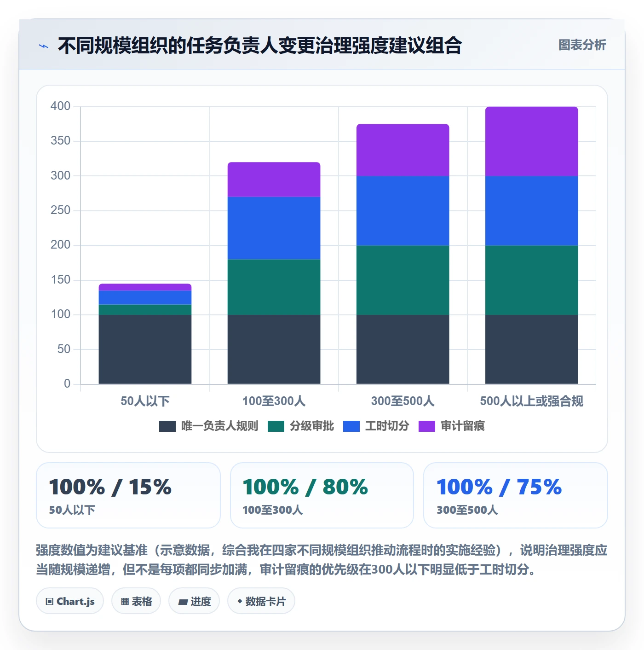This screenshot has height=650, width=644.
Task: Click the 100至300人 x-axis label
Action: click(274, 401)
